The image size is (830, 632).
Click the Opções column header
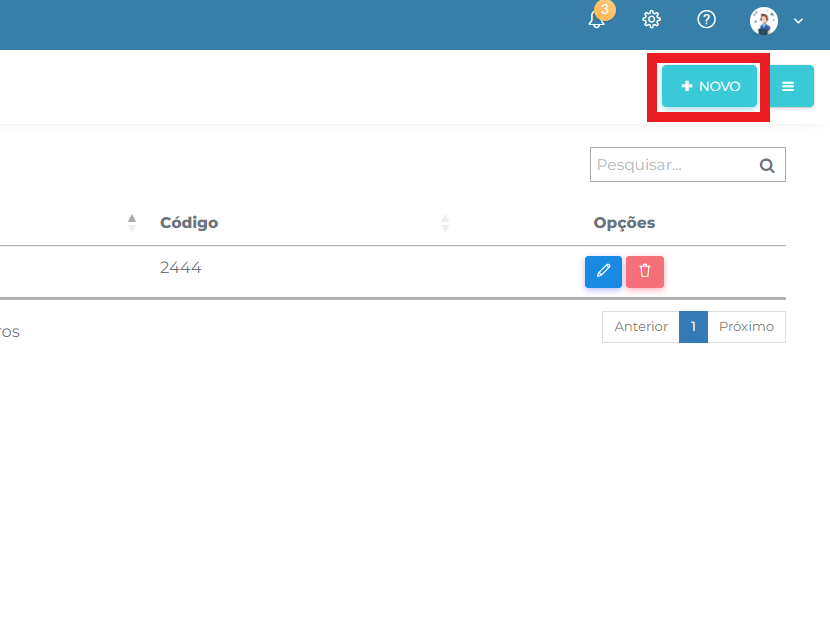tap(624, 223)
